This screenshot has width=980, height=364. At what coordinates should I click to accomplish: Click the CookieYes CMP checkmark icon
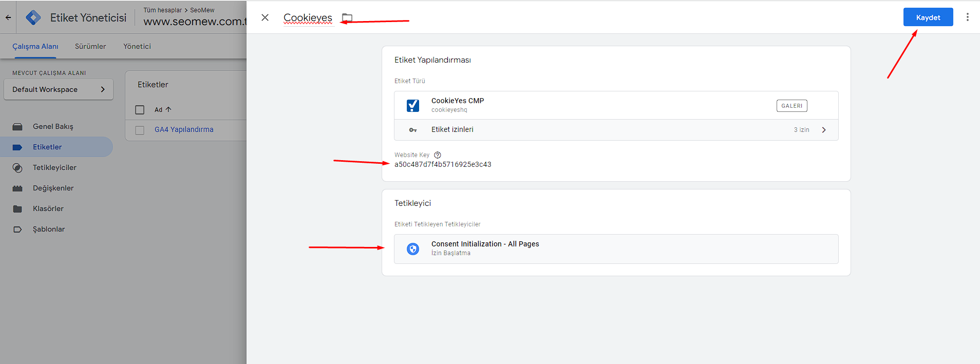(413, 105)
